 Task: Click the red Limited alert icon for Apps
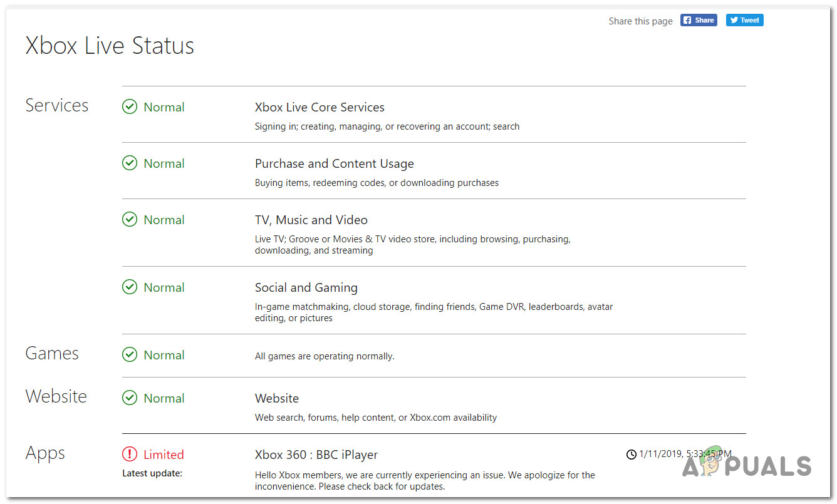130,455
